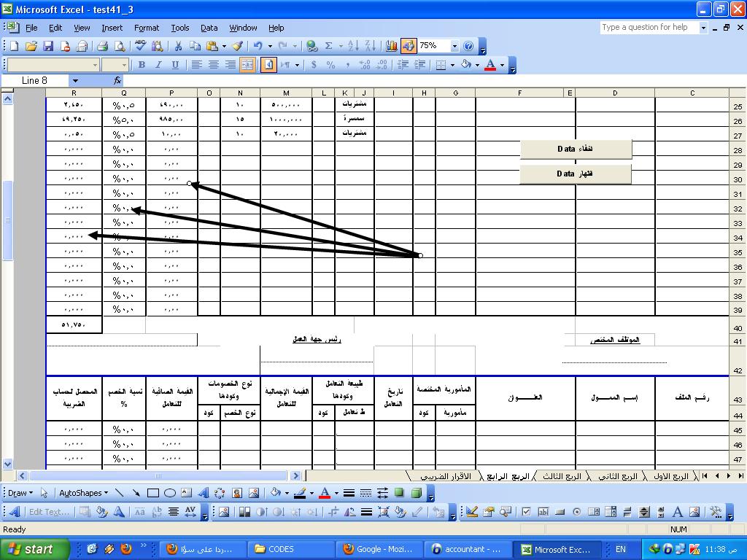This screenshot has height=560, width=747.
Task: Toggle Bold formatting
Action: pos(142,65)
